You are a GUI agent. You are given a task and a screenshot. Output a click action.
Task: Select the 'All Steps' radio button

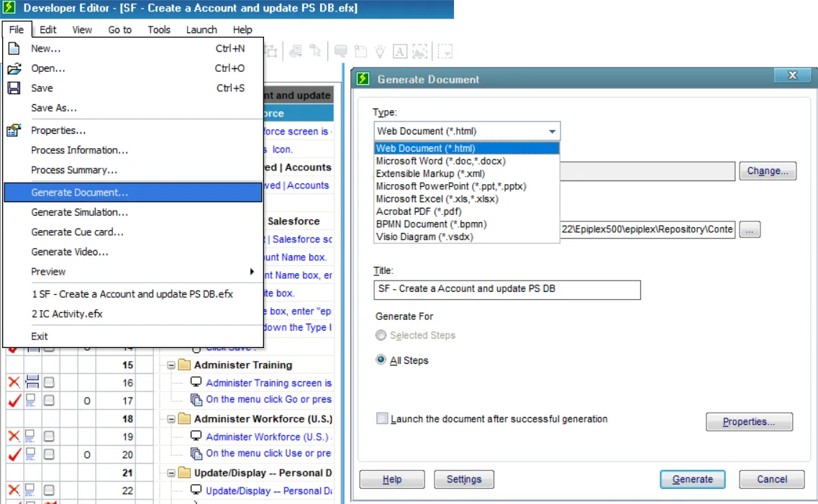pos(381,359)
